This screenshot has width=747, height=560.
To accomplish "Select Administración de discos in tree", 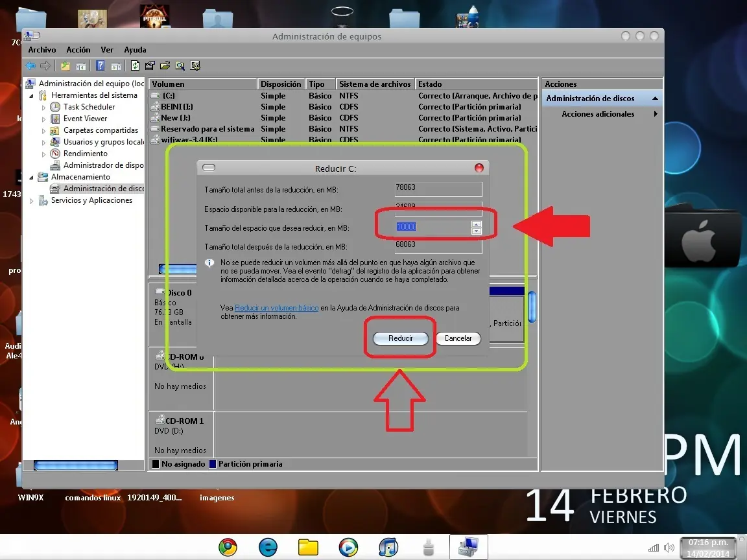I will [x=97, y=189].
